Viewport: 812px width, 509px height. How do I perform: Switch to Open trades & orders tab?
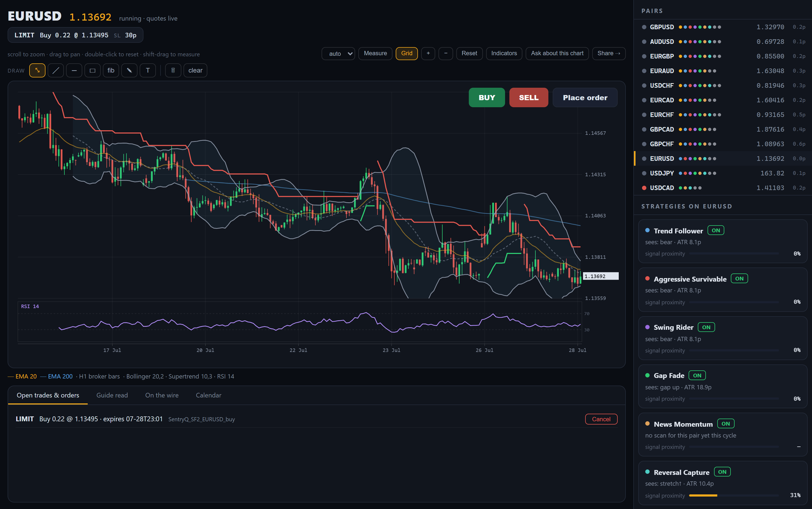tap(48, 395)
